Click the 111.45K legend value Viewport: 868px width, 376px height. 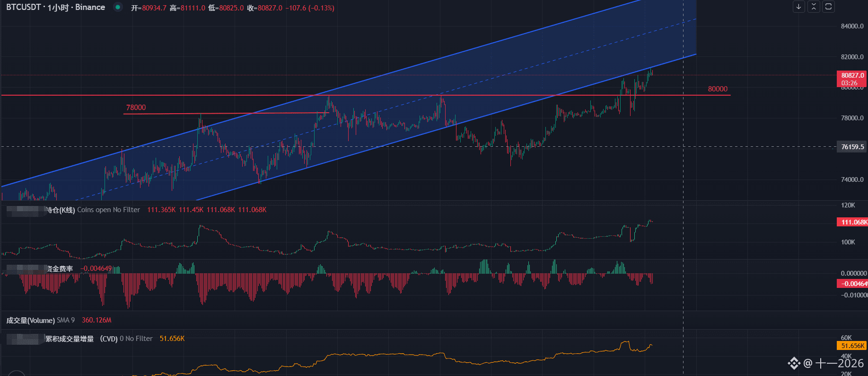(191, 210)
